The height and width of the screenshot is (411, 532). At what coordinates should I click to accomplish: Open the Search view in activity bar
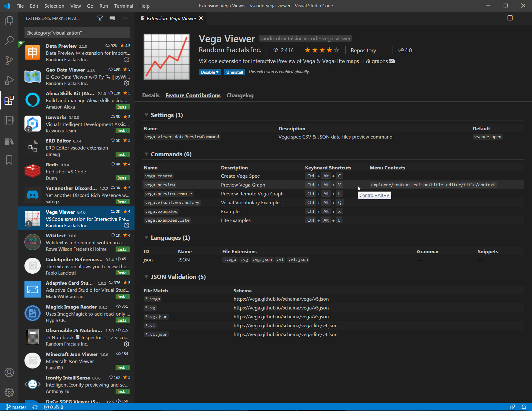point(9,40)
